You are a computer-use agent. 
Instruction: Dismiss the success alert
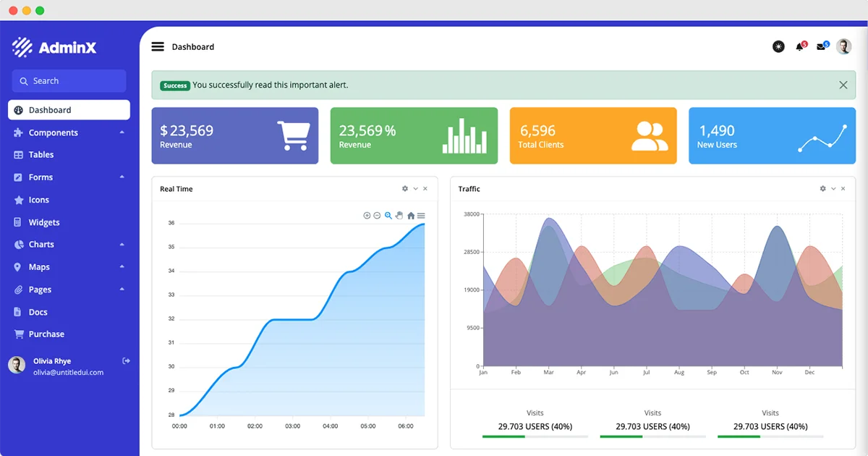click(843, 85)
